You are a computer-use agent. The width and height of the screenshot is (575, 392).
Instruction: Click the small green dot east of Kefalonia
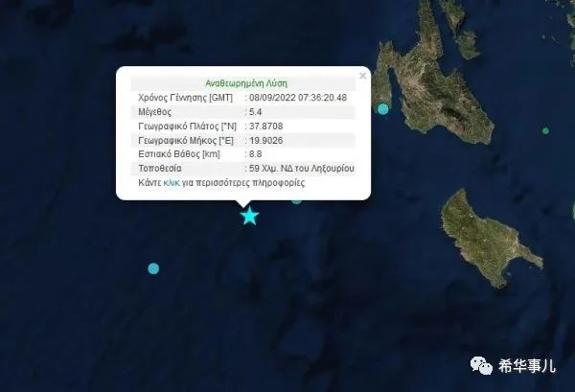click(545, 130)
